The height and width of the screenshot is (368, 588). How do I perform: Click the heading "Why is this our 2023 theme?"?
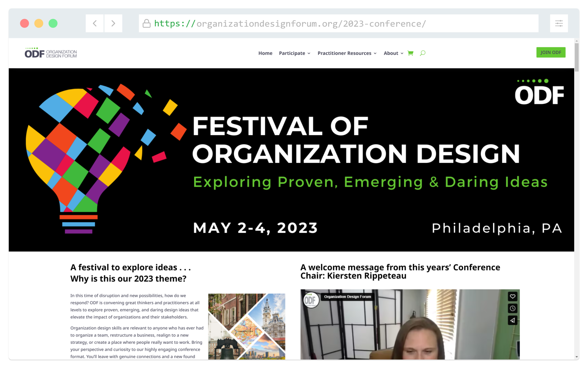tap(128, 278)
